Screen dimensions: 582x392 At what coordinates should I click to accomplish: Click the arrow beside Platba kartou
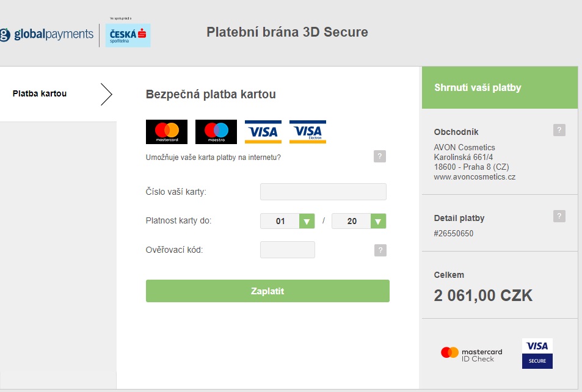click(x=106, y=94)
